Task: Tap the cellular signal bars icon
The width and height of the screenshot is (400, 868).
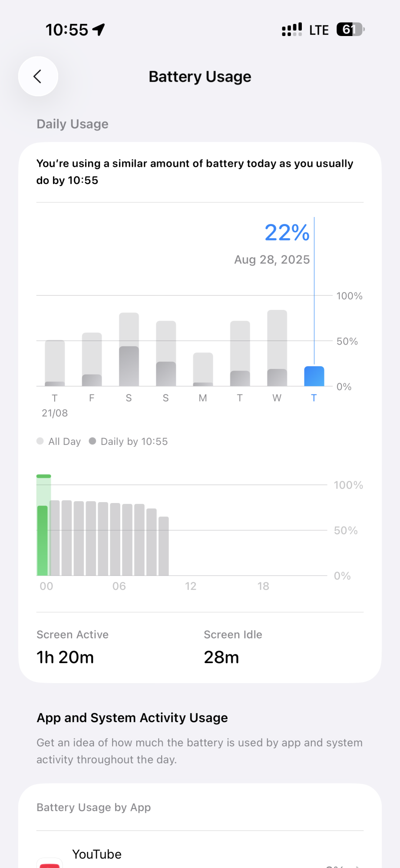Action: (x=291, y=30)
